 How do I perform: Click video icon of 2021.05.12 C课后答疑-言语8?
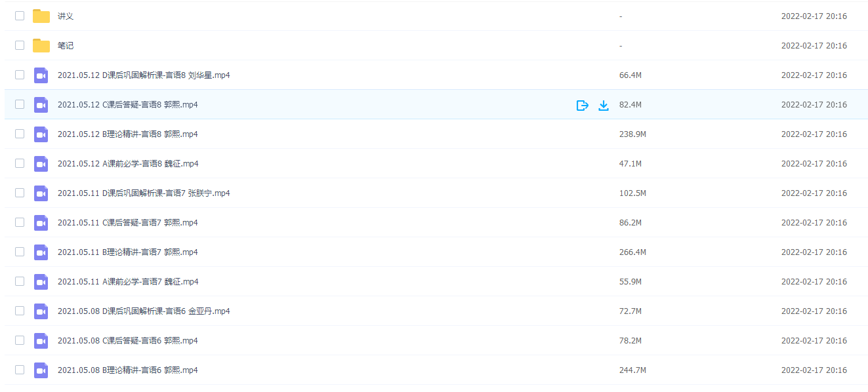point(41,105)
